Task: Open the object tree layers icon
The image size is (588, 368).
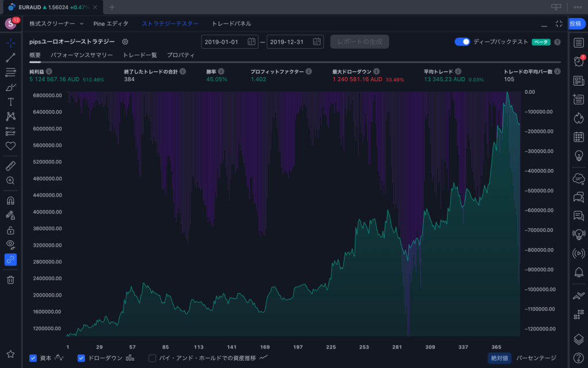Action: pos(579,339)
